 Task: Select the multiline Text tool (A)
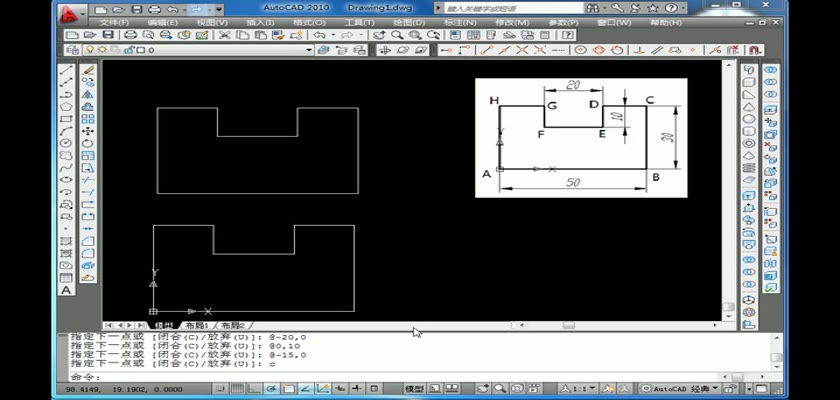(66, 291)
